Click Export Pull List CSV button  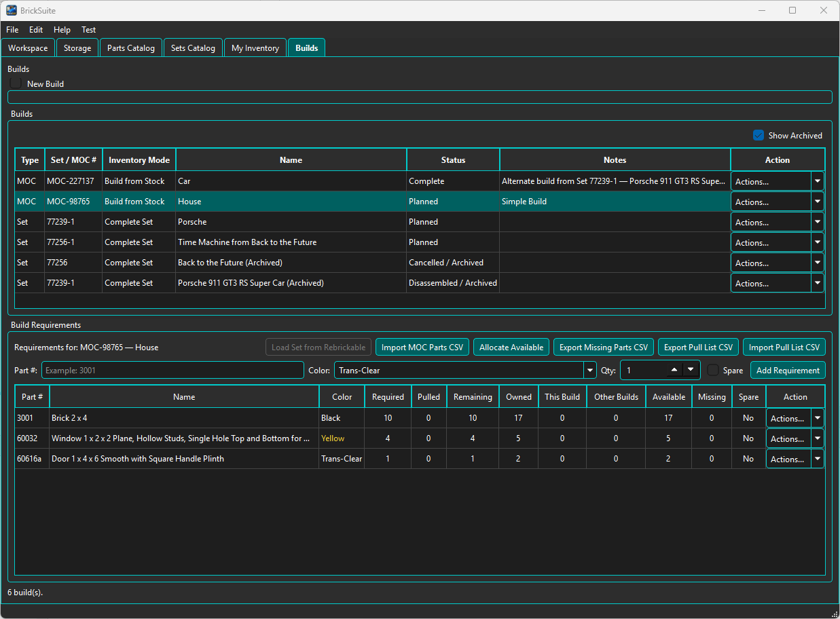coord(698,347)
